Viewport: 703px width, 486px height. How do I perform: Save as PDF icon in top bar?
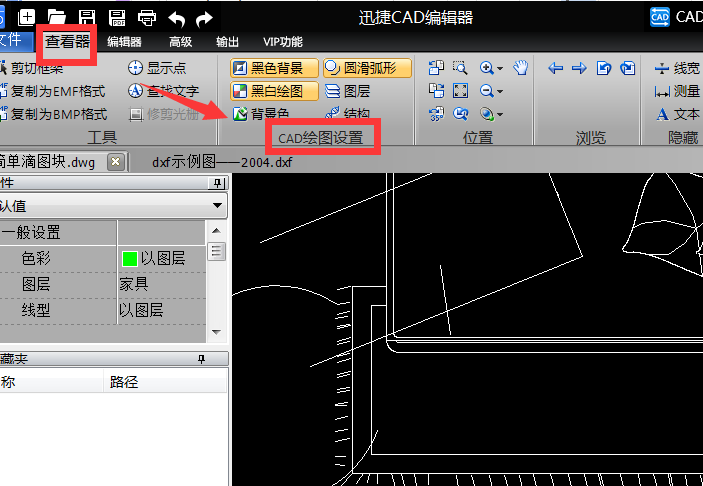pos(117,17)
